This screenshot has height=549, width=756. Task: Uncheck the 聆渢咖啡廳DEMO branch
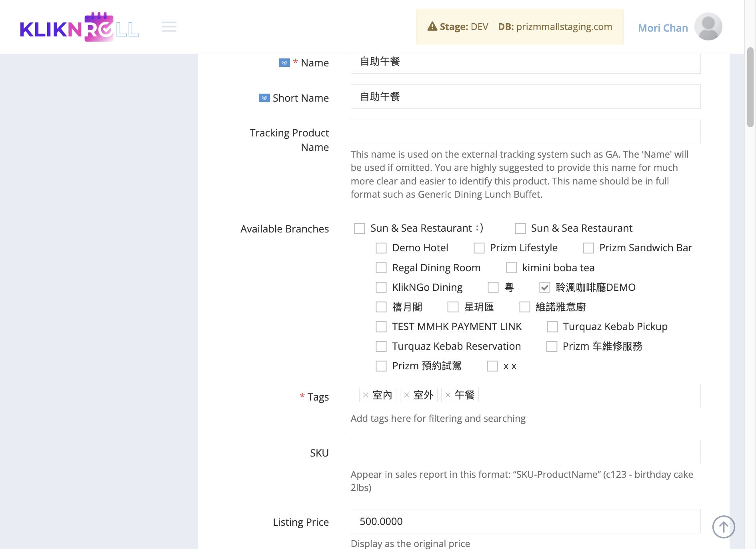545,287
